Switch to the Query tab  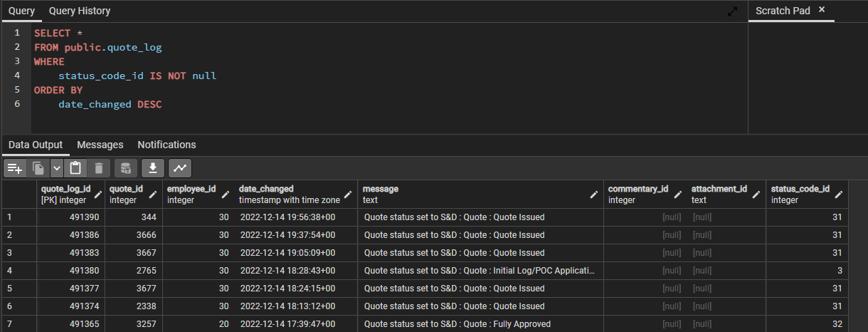click(x=22, y=11)
